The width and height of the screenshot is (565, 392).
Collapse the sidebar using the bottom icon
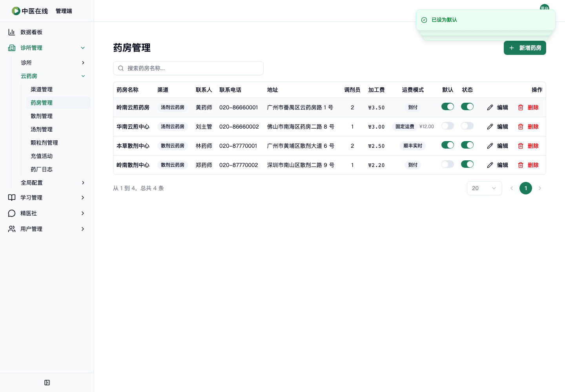47,383
